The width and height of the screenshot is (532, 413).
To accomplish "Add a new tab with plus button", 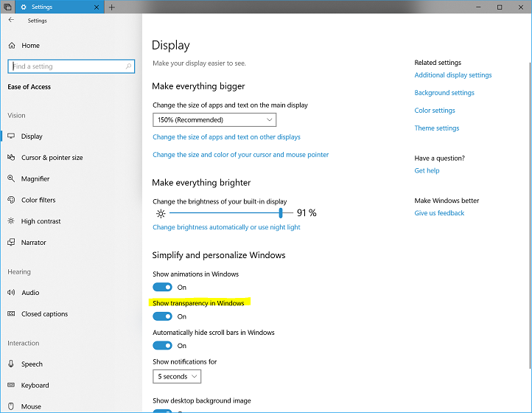I will coord(111,7).
